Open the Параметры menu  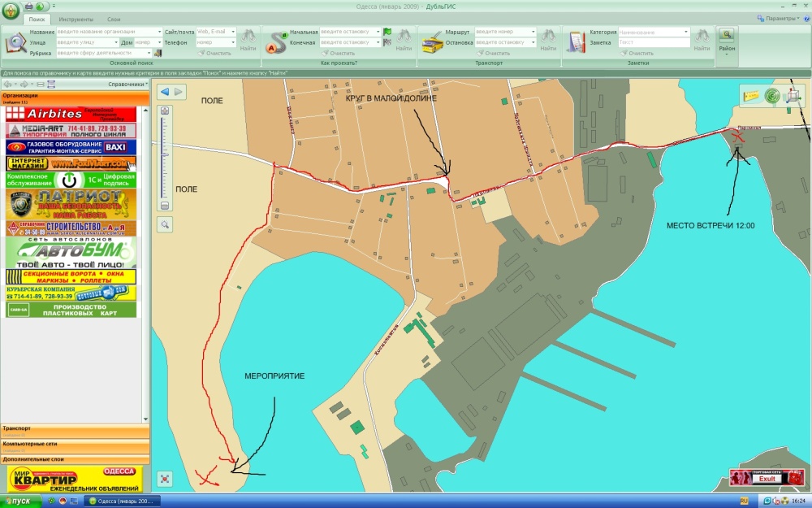point(781,18)
